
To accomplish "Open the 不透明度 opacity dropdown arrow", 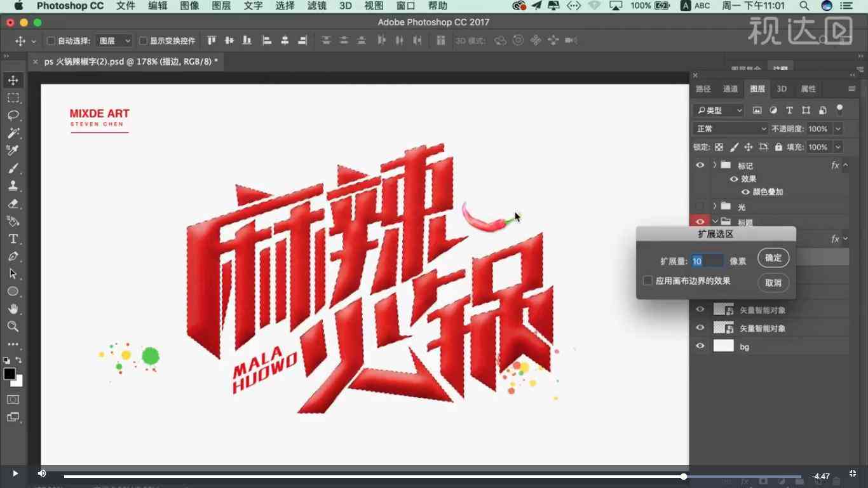I will 838,128.
